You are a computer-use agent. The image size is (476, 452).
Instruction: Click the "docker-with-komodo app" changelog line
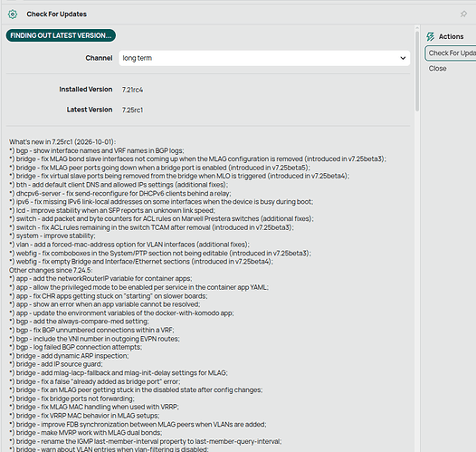[121, 313]
